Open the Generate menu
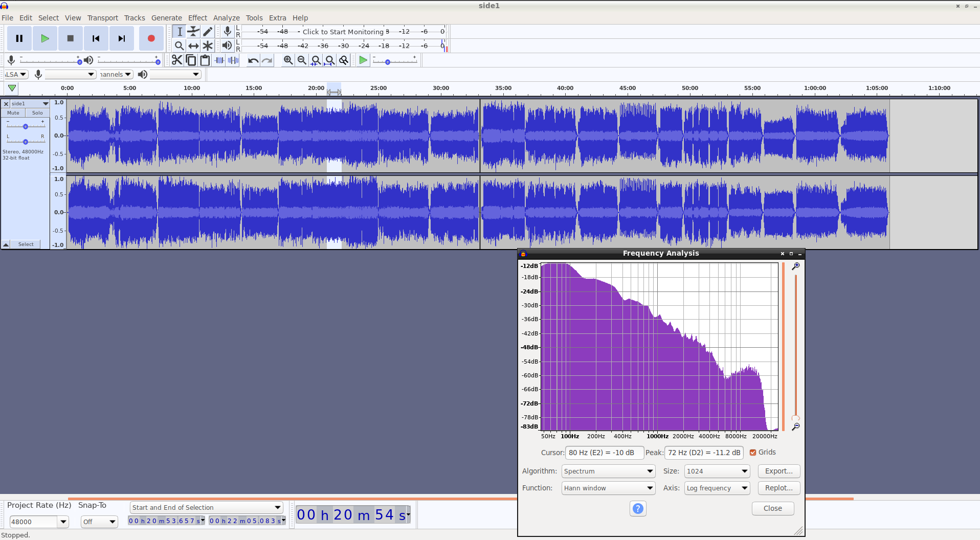 click(166, 18)
